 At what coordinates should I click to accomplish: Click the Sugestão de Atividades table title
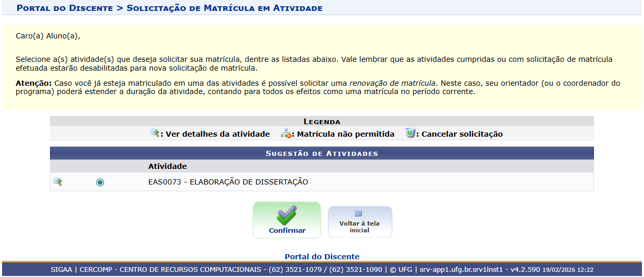(321, 153)
